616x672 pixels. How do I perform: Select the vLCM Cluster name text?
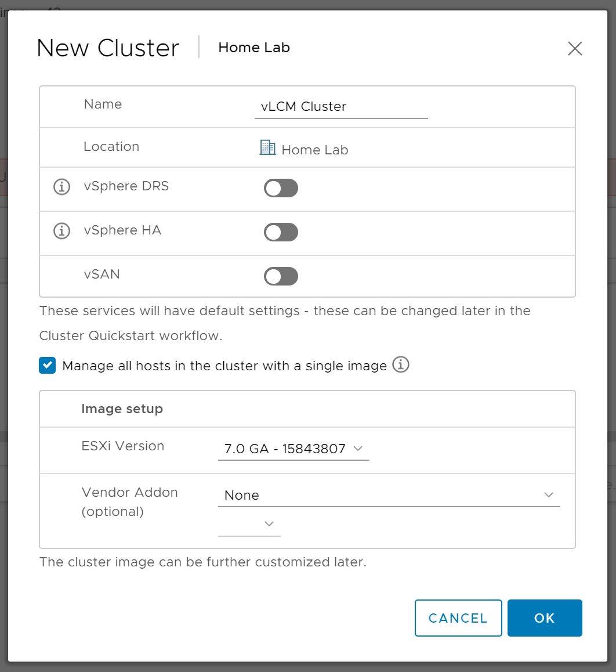[303, 106]
